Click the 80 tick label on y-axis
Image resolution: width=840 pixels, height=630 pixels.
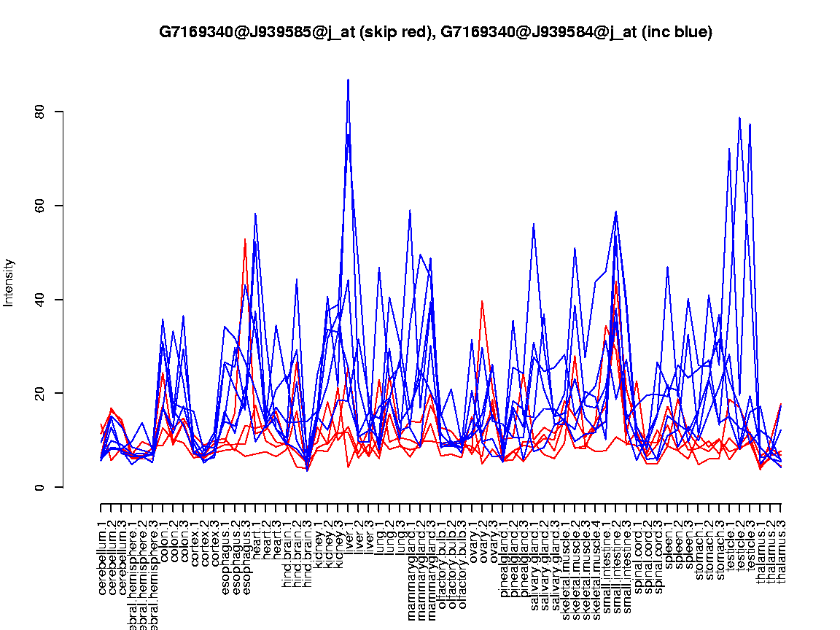42,112
